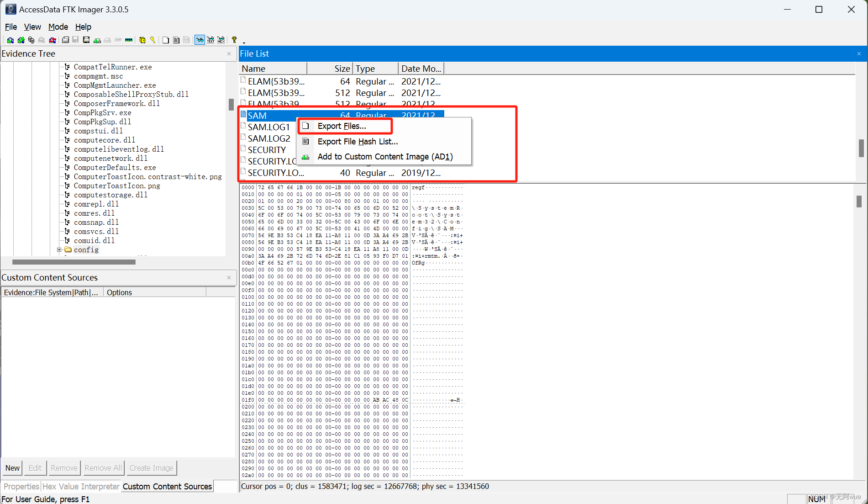Choose Export Files... from context menu

[x=342, y=126]
